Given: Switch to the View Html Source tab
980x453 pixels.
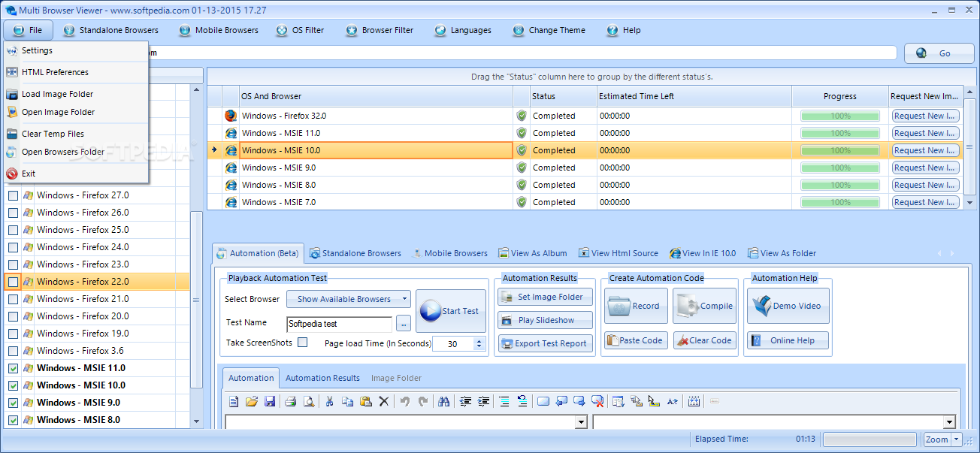Looking at the screenshot, I should pos(618,253).
